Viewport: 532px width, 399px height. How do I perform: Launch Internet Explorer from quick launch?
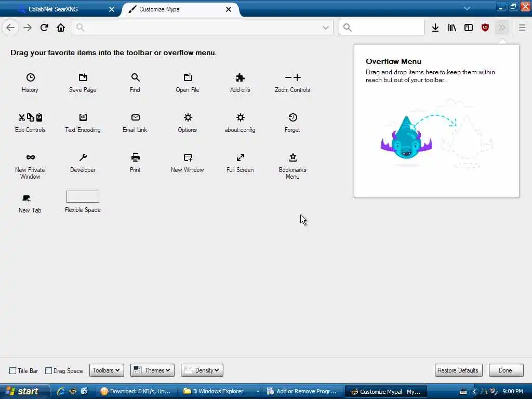[x=61, y=391]
